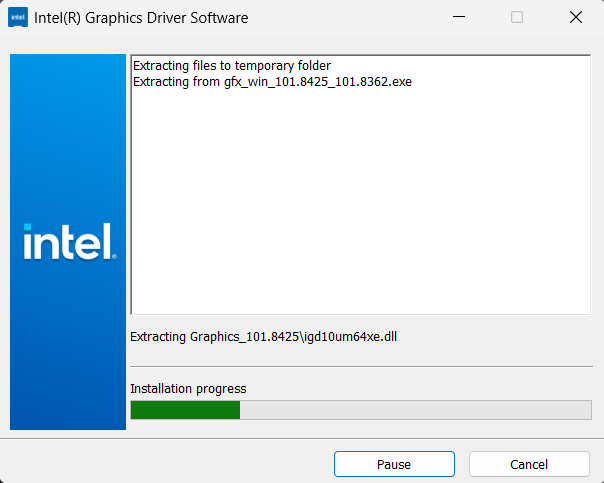This screenshot has width=604, height=483.
Task: Click the Intel icon in title bar
Action: (x=18, y=17)
